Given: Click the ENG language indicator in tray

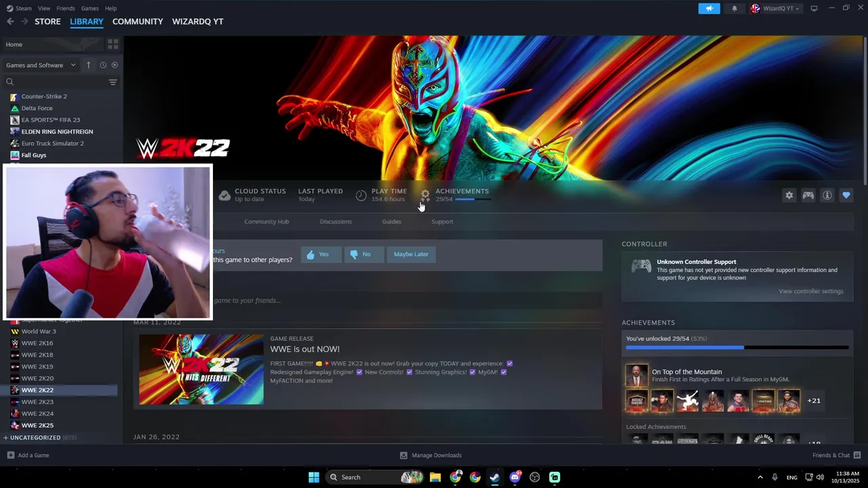Looking at the screenshot, I should tap(791, 477).
